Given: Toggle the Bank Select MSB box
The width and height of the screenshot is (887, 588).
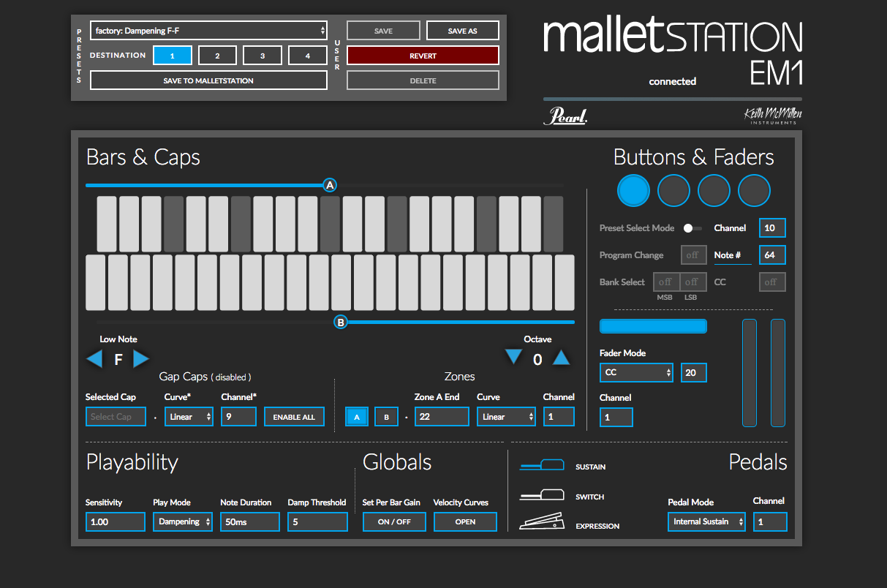Looking at the screenshot, I should (x=665, y=282).
